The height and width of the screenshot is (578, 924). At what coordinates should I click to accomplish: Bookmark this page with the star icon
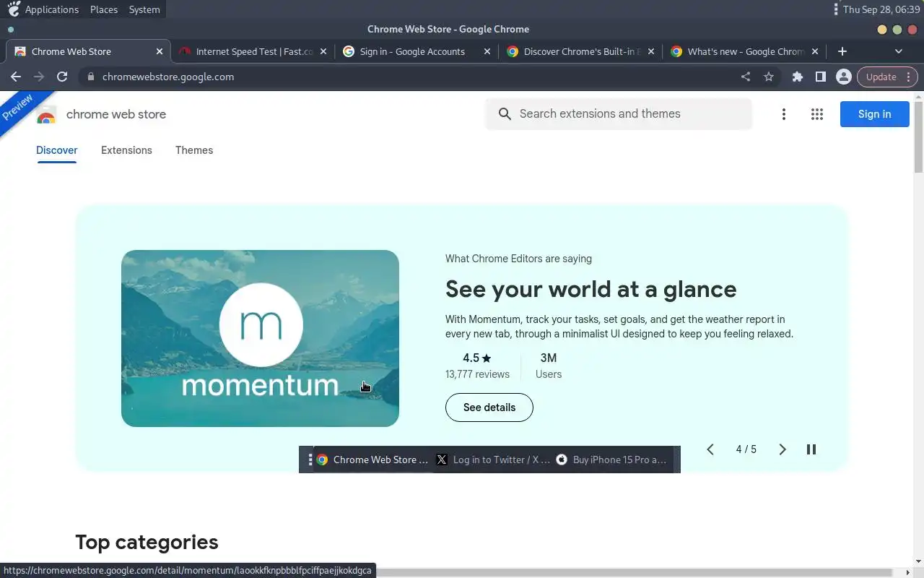tap(769, 77)
